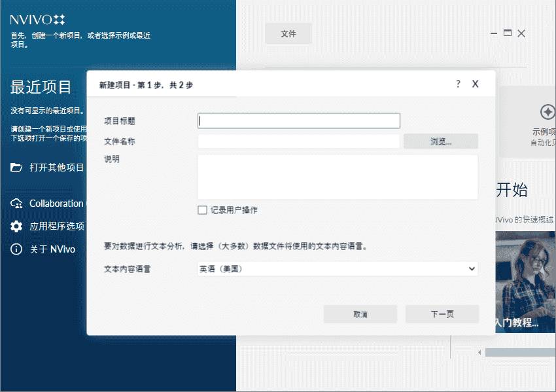Open the 入门教程 tutorial thumbnail
The height and width of the screenshot is (392, 556).
[525, 282]
